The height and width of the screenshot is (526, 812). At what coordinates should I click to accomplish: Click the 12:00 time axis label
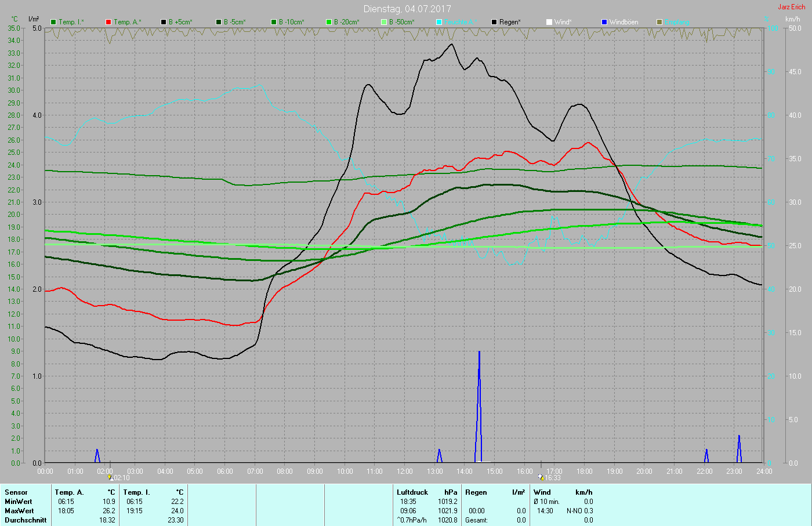(405, 471)
